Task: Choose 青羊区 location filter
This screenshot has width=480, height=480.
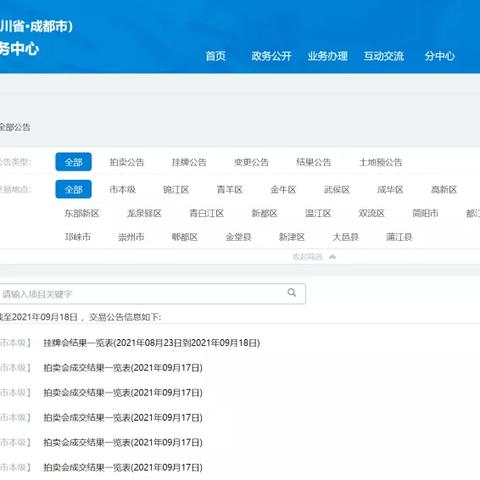Action: click(x=230, y=190)
